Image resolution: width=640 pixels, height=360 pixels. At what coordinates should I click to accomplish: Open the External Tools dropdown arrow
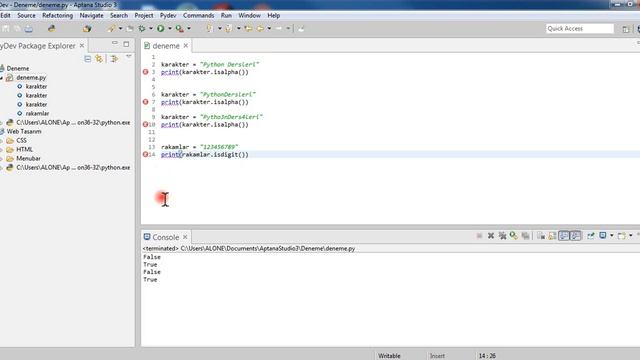point(189,29)
